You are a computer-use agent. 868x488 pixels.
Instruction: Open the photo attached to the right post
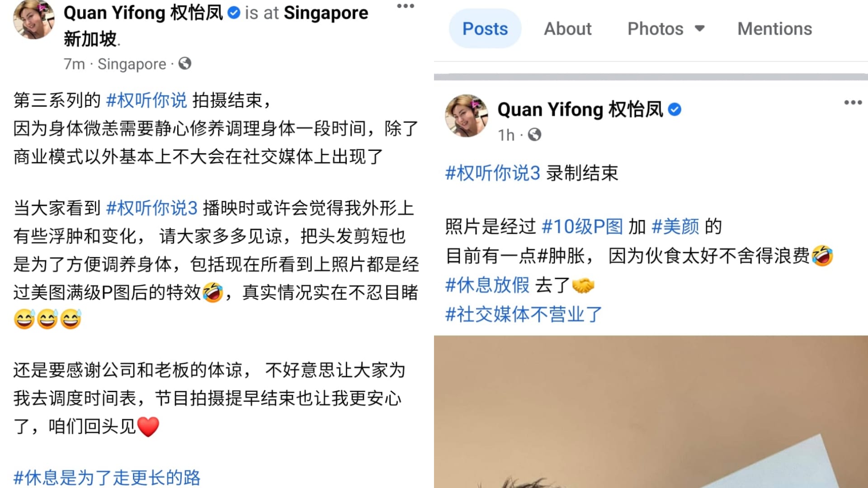click(651, 412)
